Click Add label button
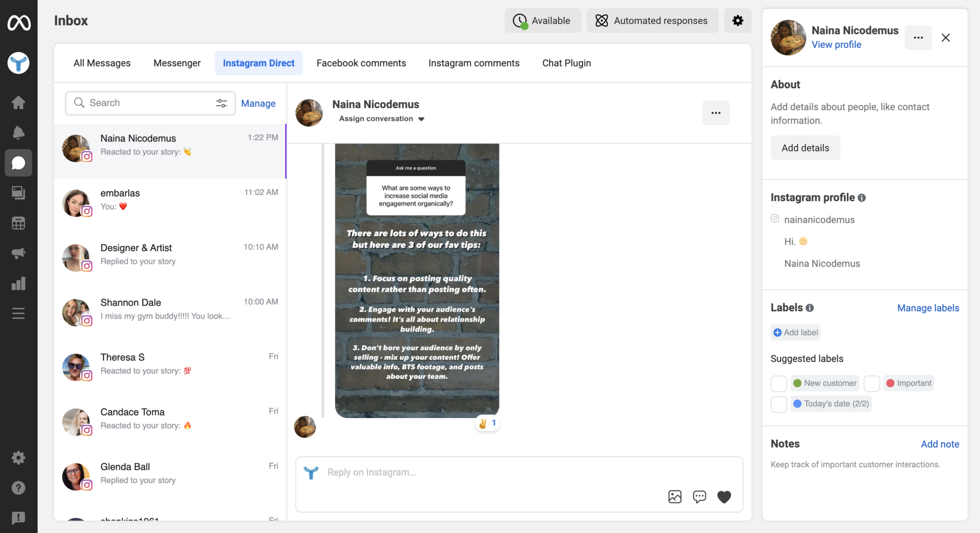The image size is (980, 533). pos(796,332)
